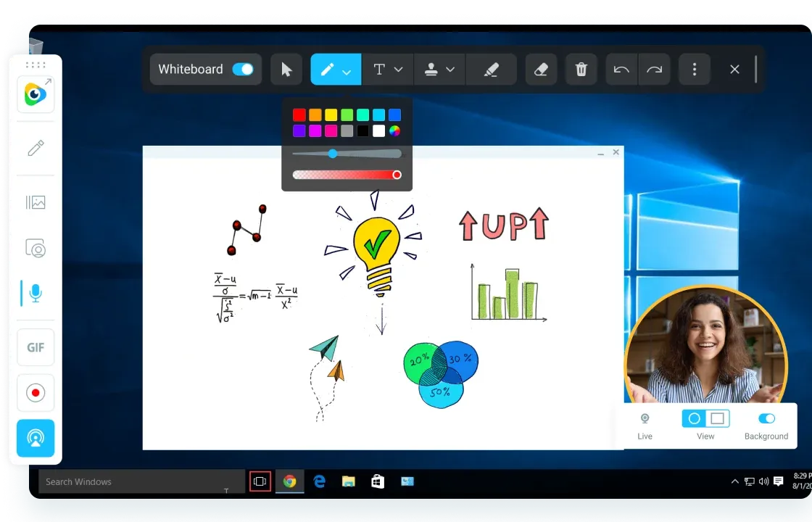Select the highlighter marker tool

[x=491, y=70]
